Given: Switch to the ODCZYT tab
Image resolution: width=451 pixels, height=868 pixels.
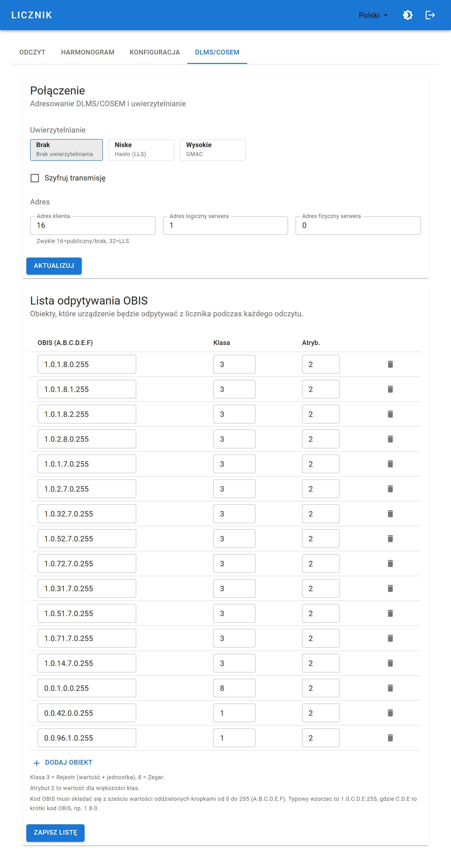Looking at the screenshot, I should 32,52.
